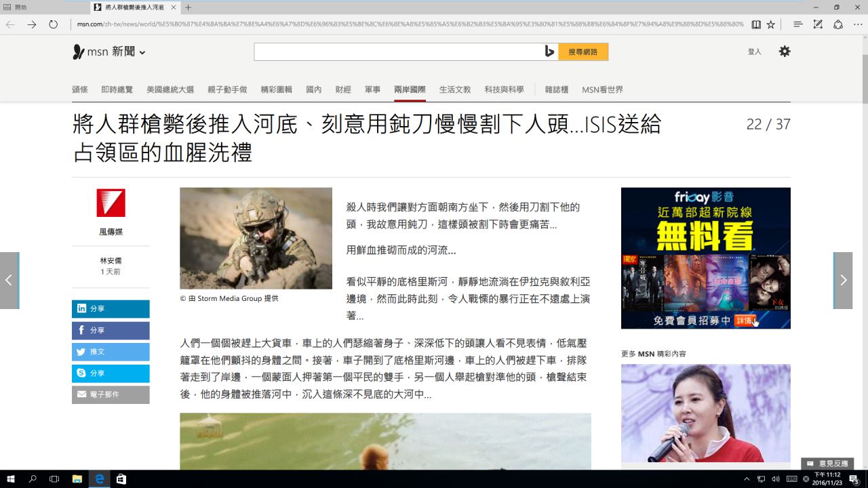The height and width of the screenshot is (488, 868).
Task: Open Edge Hub menu icon
Action: point(798,24)
